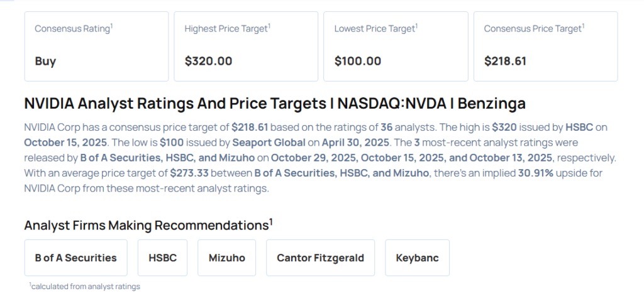Screen dimensions: 644x301
Task: Click the $273.33 average price target
Action: [x=189, y=173]
